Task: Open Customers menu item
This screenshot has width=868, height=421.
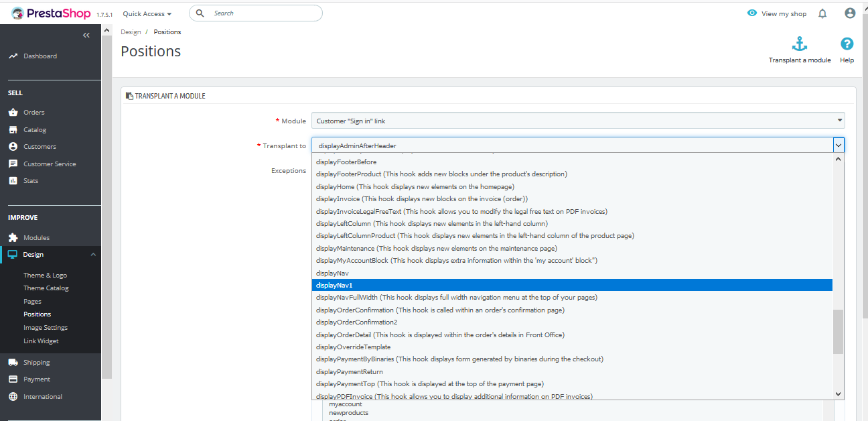Action: point(40,147)
